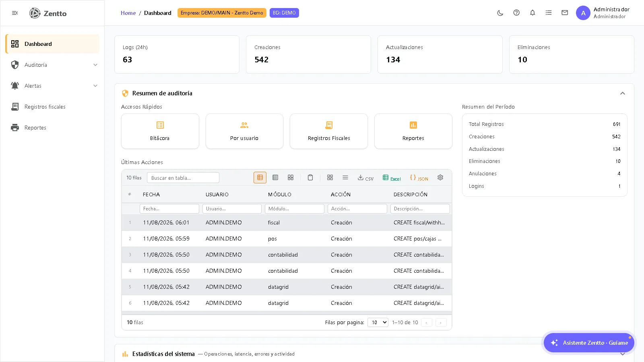Toggle dark mode with the moon icon

tap(500, 13)
